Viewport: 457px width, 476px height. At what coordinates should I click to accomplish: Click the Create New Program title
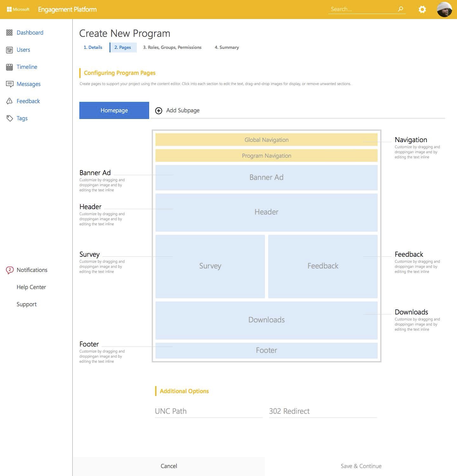(x=125, y=33)
